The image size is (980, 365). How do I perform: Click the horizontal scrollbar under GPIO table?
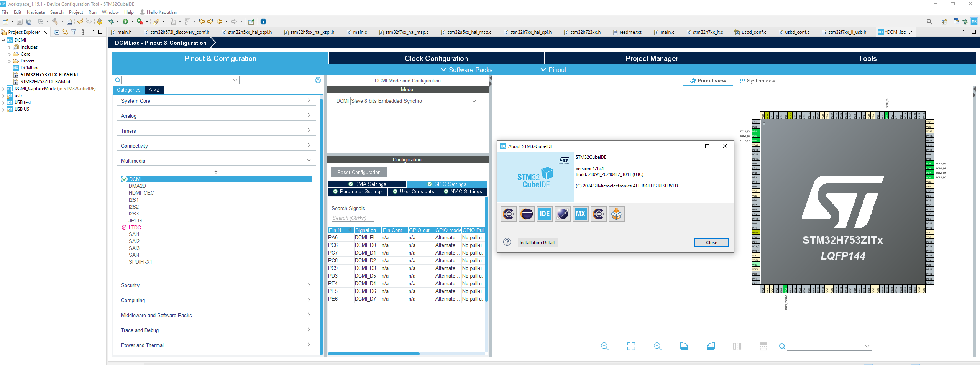[x=374, y=353]
